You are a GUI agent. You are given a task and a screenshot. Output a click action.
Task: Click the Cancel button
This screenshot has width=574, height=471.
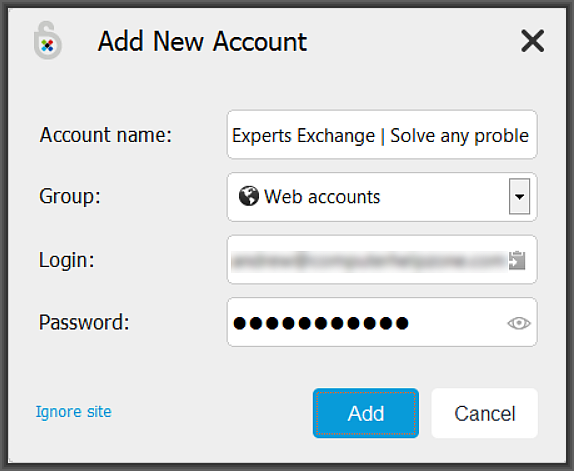(x=485, y=413)
